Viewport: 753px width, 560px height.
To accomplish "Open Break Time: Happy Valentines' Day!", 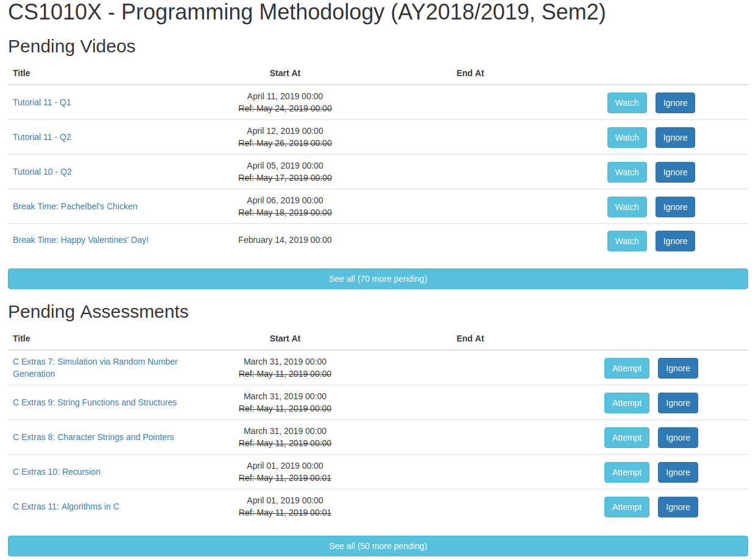I will (80, 240).
